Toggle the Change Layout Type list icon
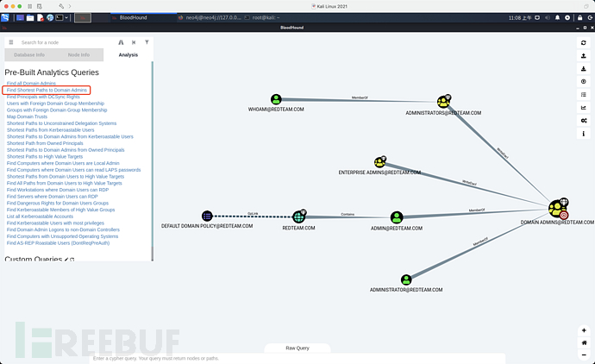The width and height of the screenshot is (595, 364). tap(583, 95)
